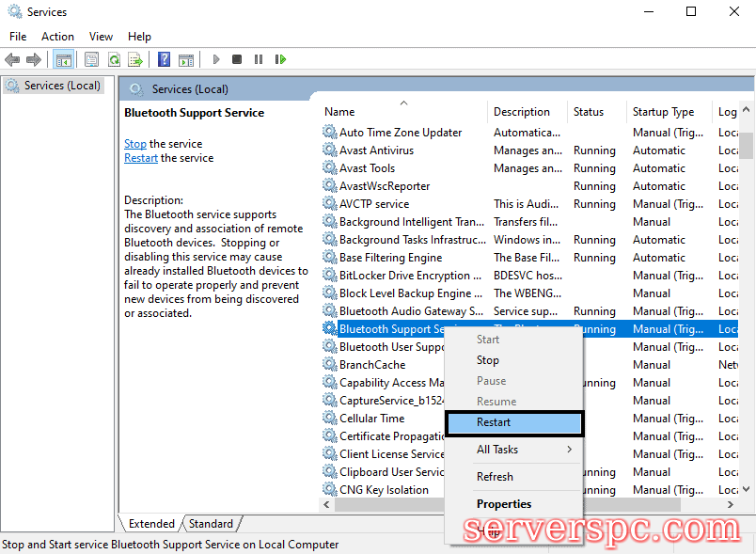Click the Restart the service link
The image size is (756, 554).
point(141,158)
